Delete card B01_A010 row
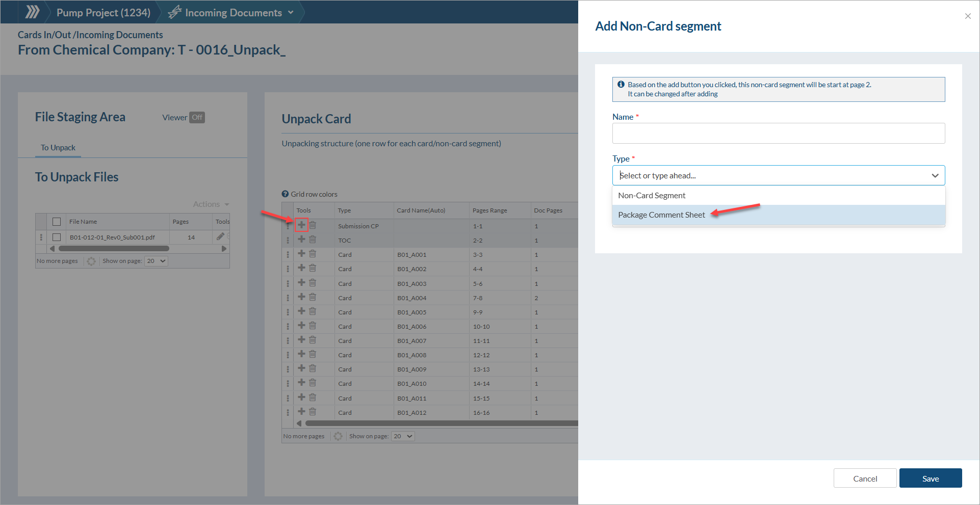The image size is (980, 505). pyautogui.click(x=313, y=382)
